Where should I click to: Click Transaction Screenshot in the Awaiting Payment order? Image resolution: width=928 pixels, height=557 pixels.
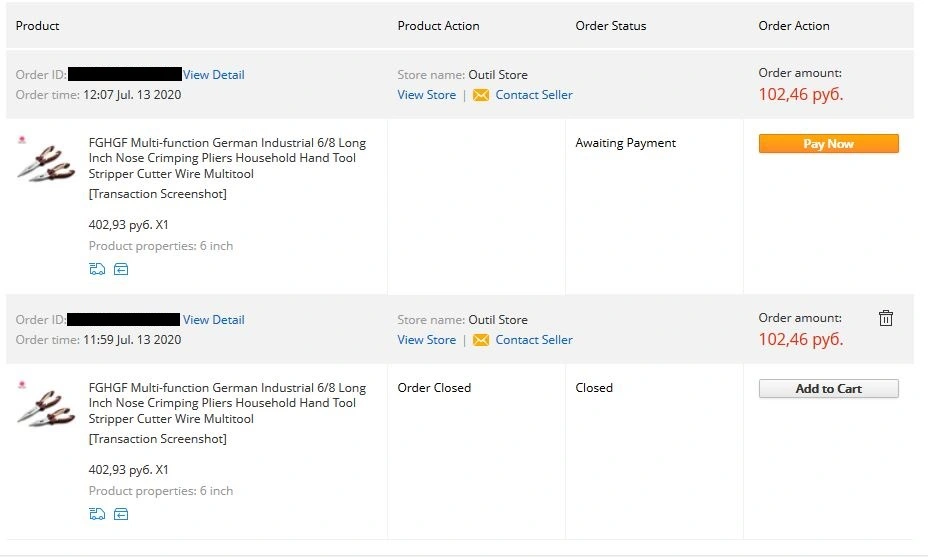(x=157, y=194)
